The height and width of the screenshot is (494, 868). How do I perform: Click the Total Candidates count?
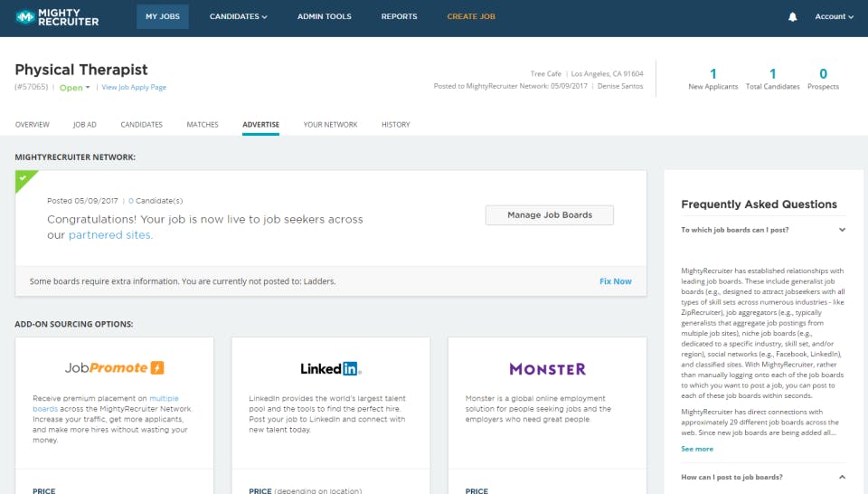point(773,73)
